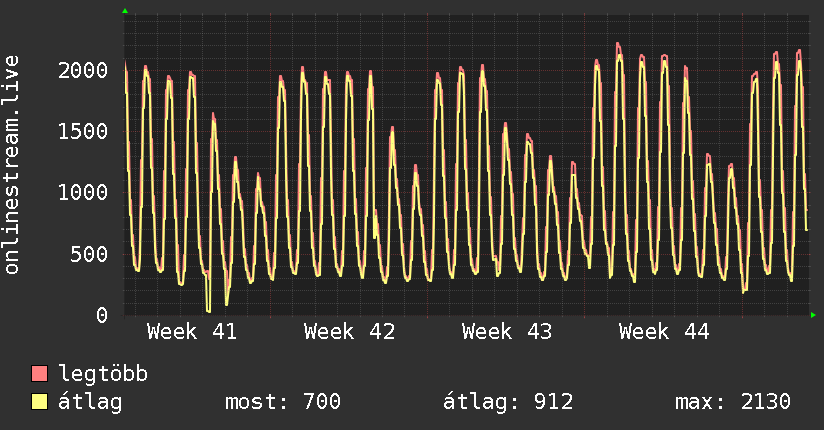Image resolution: width=824 pixels, height=430 pixels.
Task: Click the Week 44 axis label
Action: (664, 332)
